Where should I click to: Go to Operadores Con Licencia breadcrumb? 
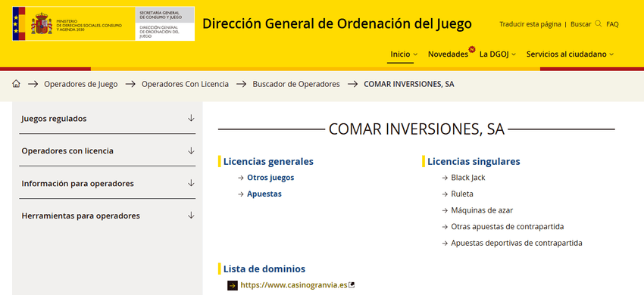click(x=185, y=84)
